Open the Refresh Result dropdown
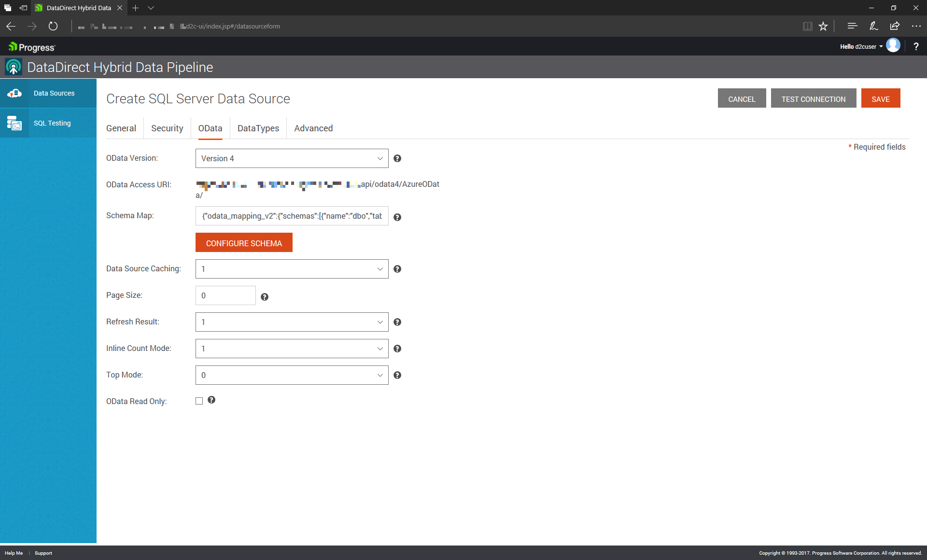The width and height of the screenshot is (927, 560). tap(292, 322)
